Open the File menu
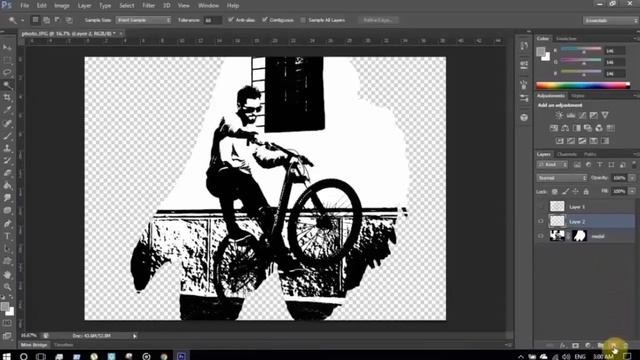640x360 pixels. [24, 6]
